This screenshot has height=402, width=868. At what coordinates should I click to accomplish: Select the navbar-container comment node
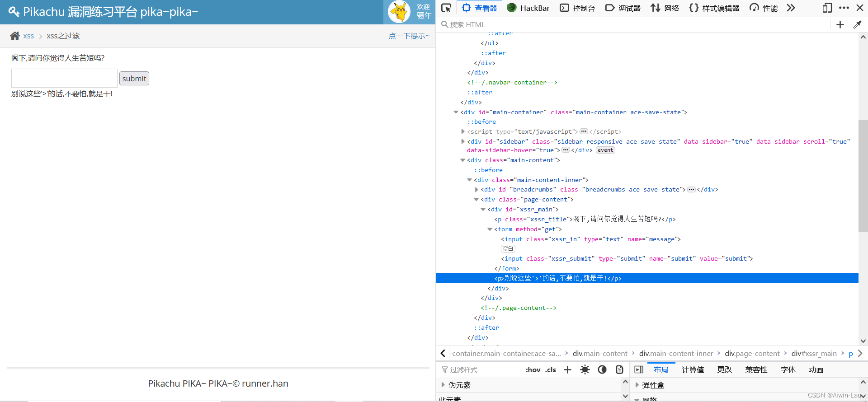[x=512, y=82]
